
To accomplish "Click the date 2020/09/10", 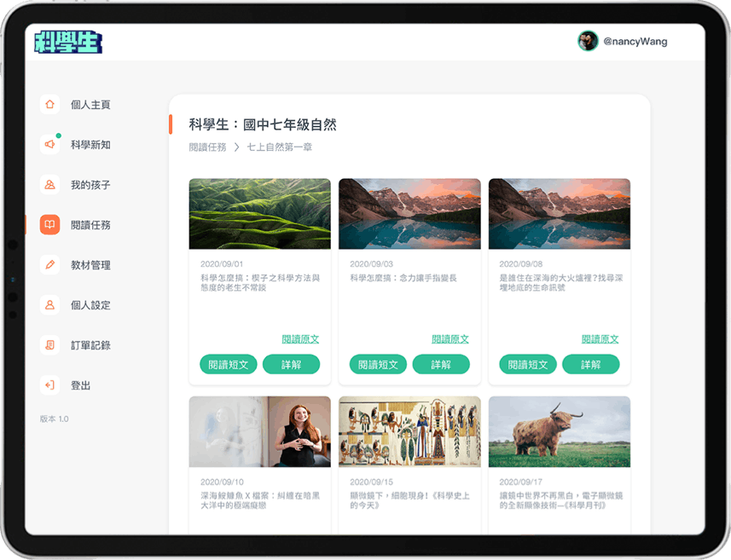I will click(222, 482).
